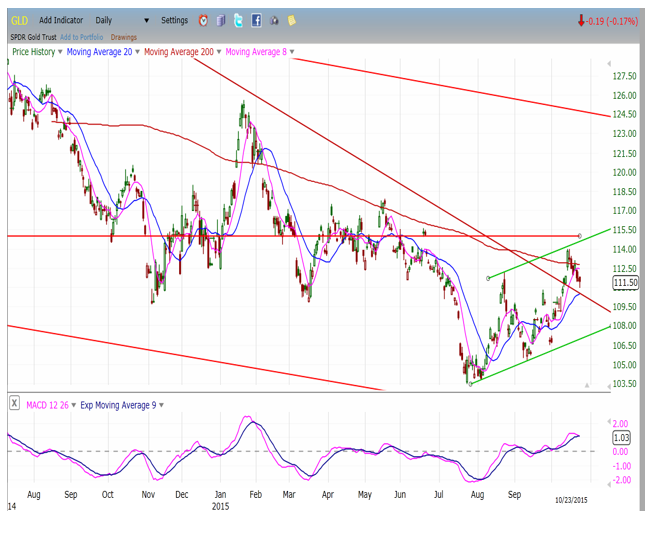Click Add to Portfolio link
The width and height of the screenshot is (653, 537).
[82, 37]
